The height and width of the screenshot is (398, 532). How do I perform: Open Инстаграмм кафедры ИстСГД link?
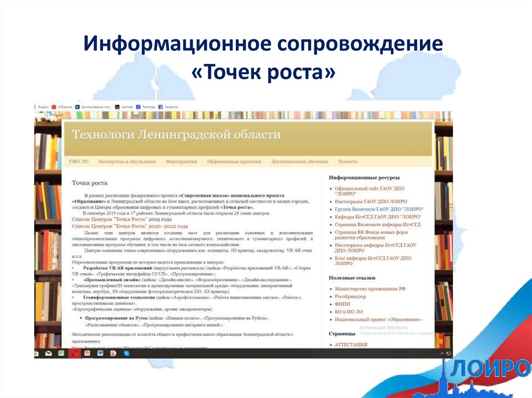point(375,248)
